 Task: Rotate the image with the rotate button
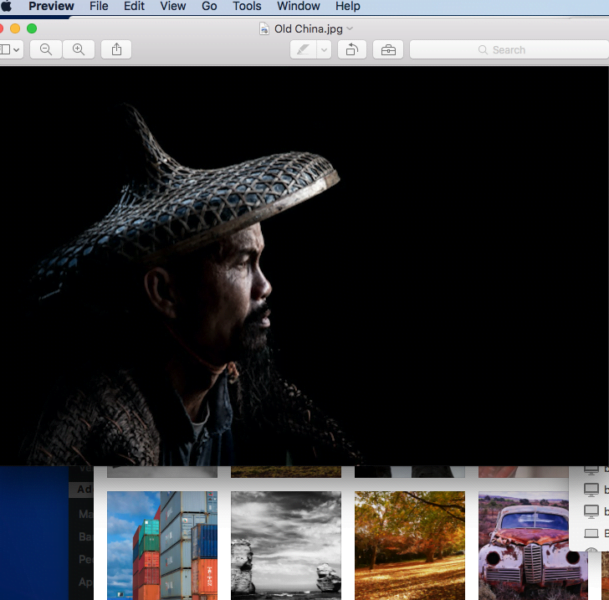(351, 49)
